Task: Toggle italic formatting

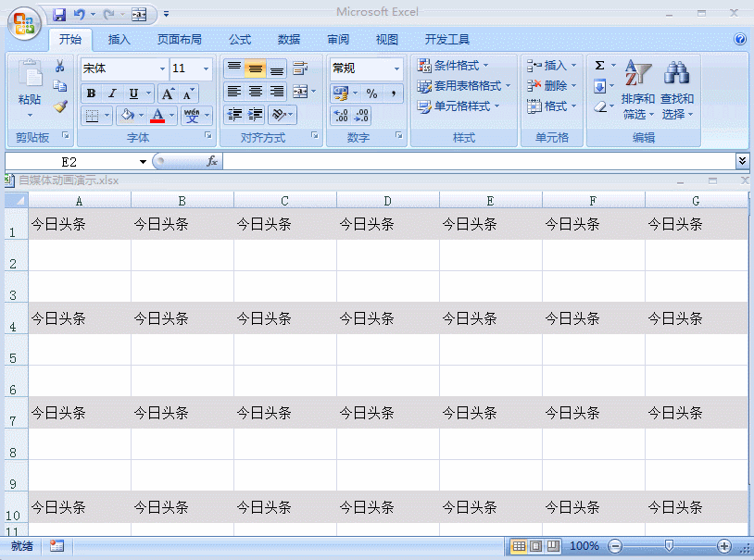Action: [x=112, y=93]
